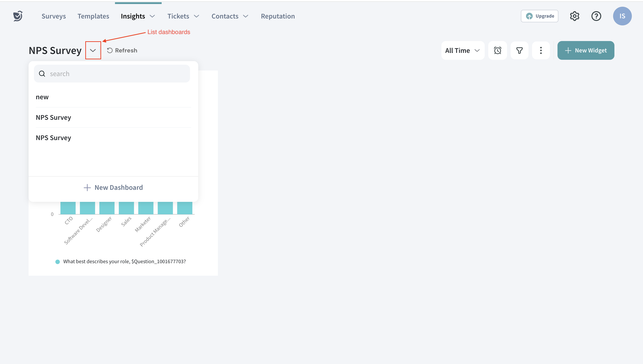Click the New Dashboard button
The height and width of the screenshot is (364, 643).
113,188
